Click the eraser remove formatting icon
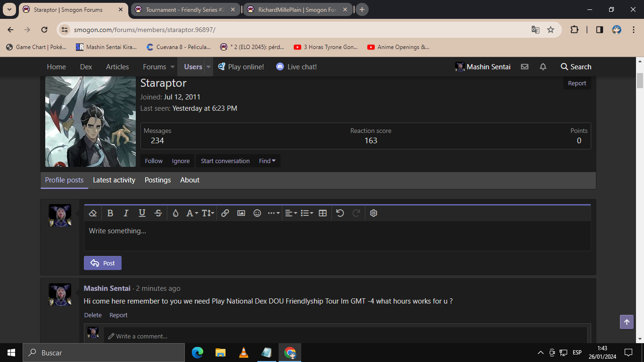 tap(93, 213)
